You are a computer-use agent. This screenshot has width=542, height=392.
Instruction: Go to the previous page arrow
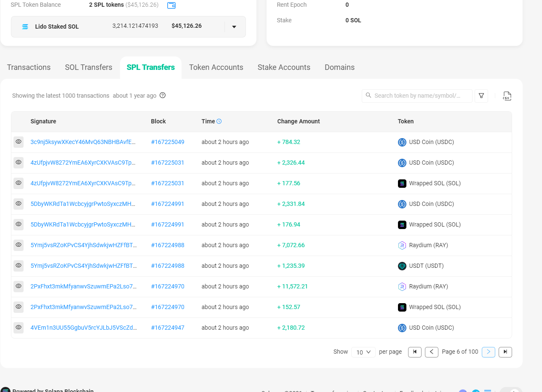coord(432,352)
